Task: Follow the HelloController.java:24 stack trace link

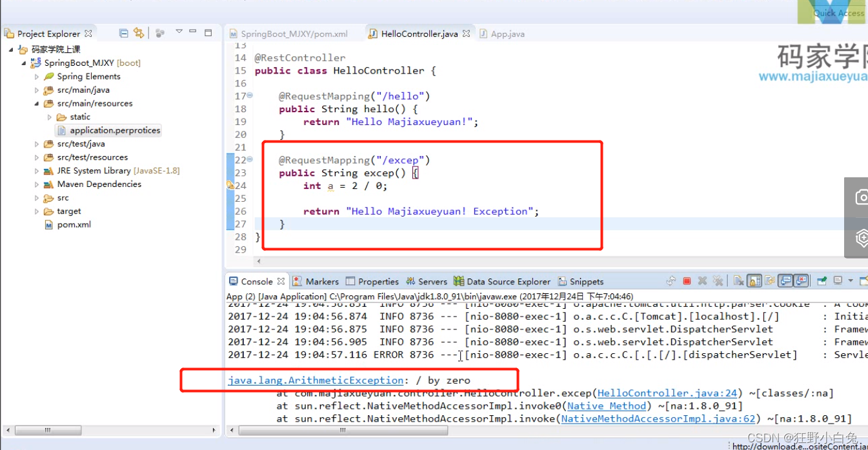Action: (x=667, y=393)
